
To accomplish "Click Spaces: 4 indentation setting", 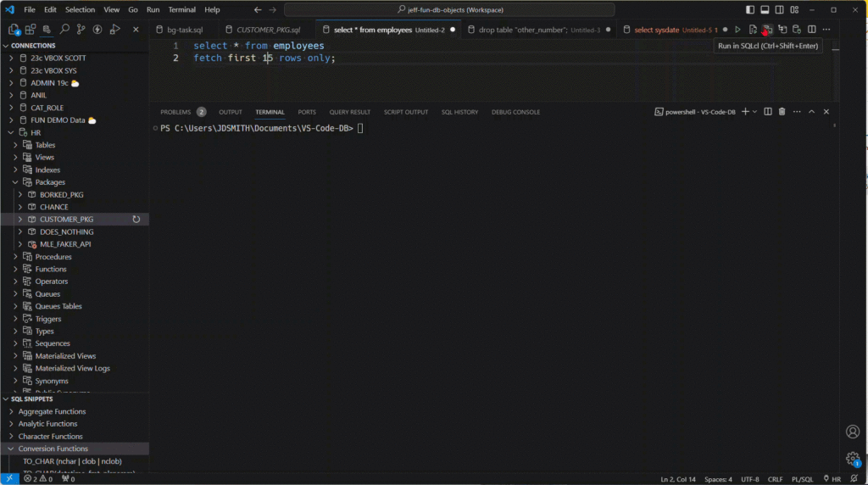I will (x=718, y=479).
